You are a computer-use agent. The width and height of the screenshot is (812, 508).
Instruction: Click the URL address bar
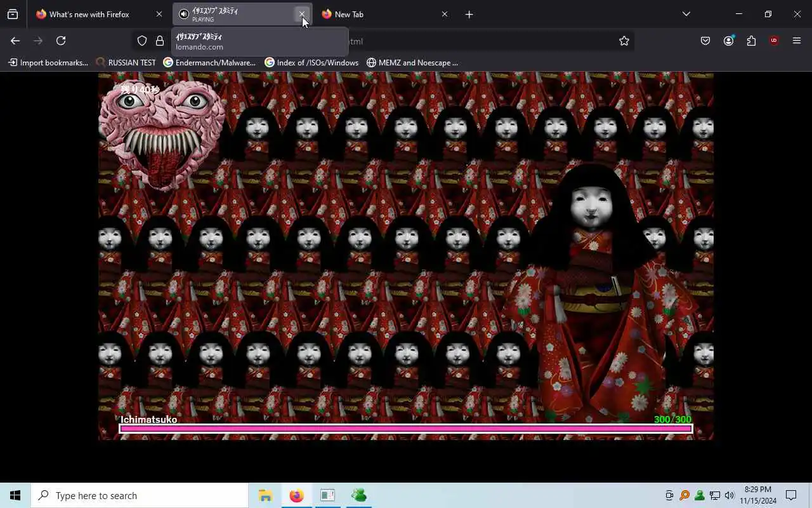tap(384, 41)
